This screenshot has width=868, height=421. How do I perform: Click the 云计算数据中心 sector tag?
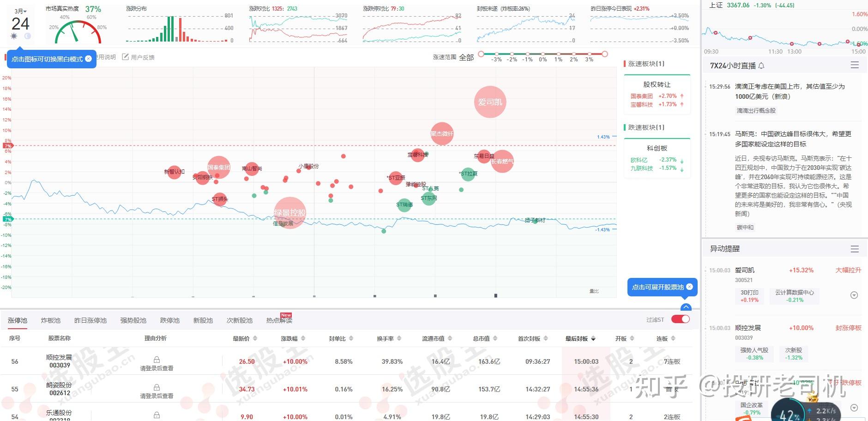[794, 296]
